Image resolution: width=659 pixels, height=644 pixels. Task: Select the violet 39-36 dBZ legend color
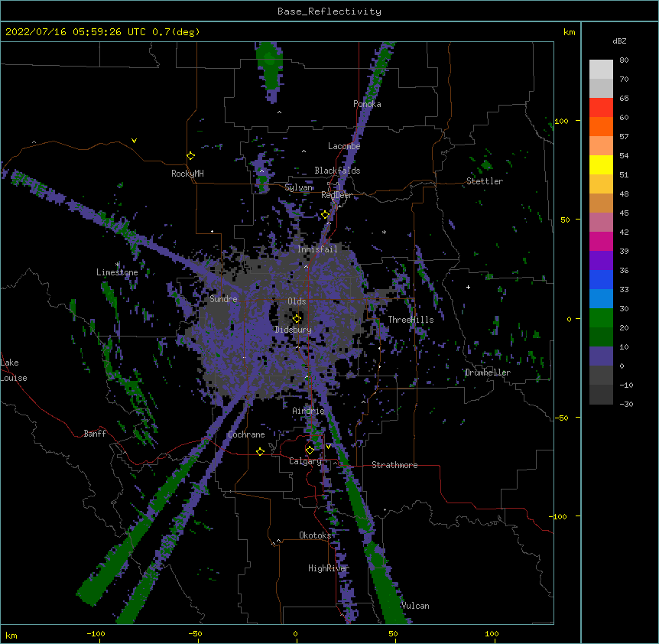pyautogui.click(x=601, y=261)
